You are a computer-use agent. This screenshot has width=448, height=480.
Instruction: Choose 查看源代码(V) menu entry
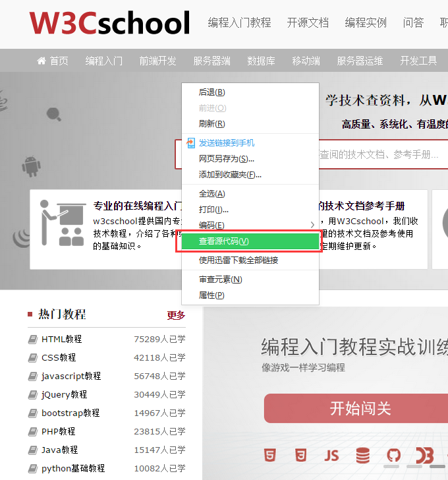(x=250, y=241)
